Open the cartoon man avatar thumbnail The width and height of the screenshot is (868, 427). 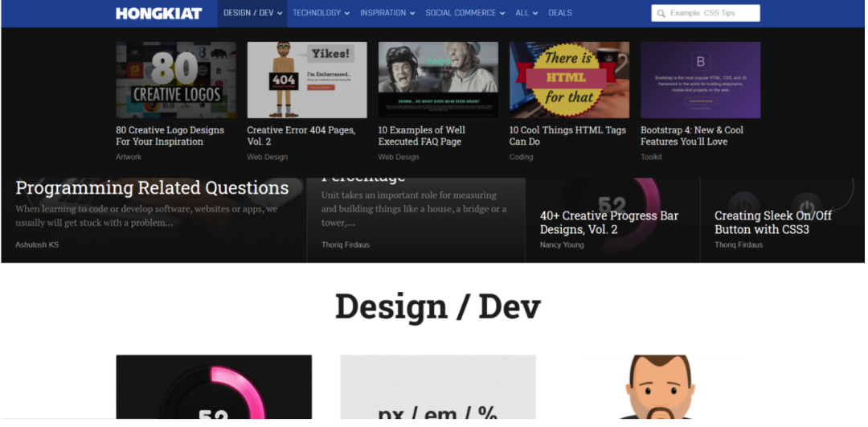(x=662, y=387)
